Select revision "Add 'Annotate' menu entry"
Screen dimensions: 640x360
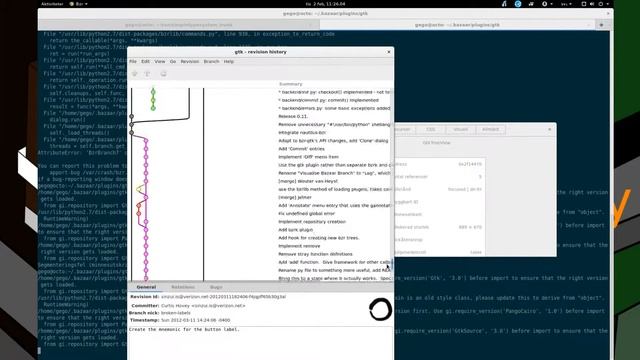click(334, 205)
